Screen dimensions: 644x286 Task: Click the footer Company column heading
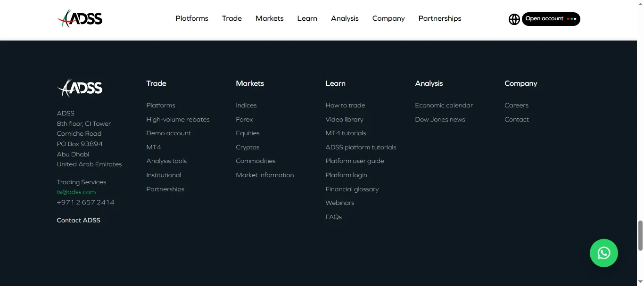[x=520, y=83]
